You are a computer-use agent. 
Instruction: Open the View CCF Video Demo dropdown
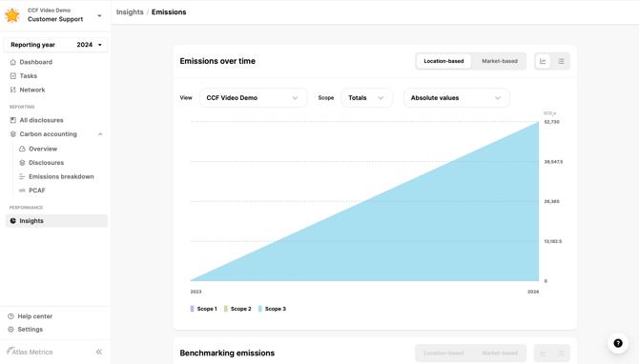point(253,98)
